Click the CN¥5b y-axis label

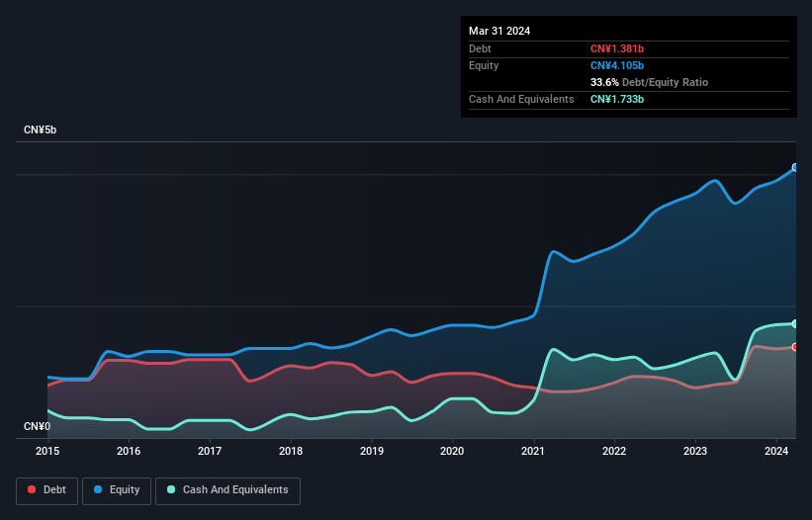click(40, 130)
